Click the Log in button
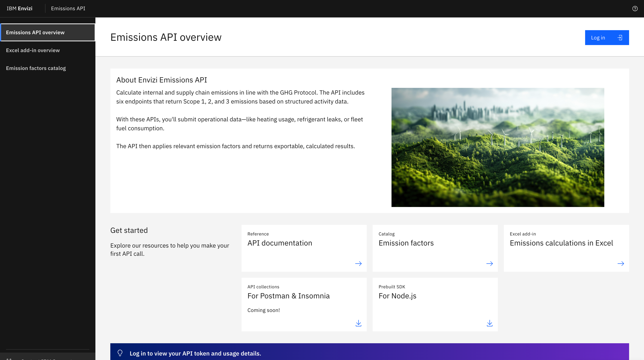The width and height of the screenshot is (644, 360). [607, 38]
